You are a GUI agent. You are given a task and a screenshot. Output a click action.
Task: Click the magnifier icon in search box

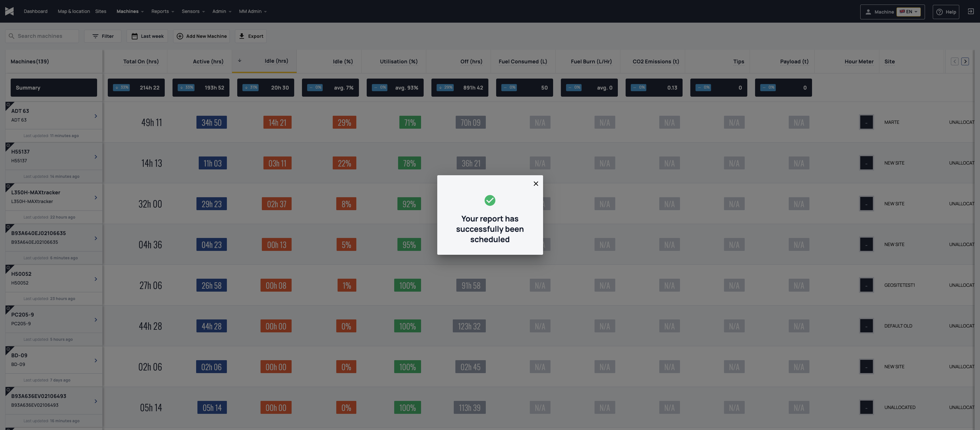[x=11, y=36]
